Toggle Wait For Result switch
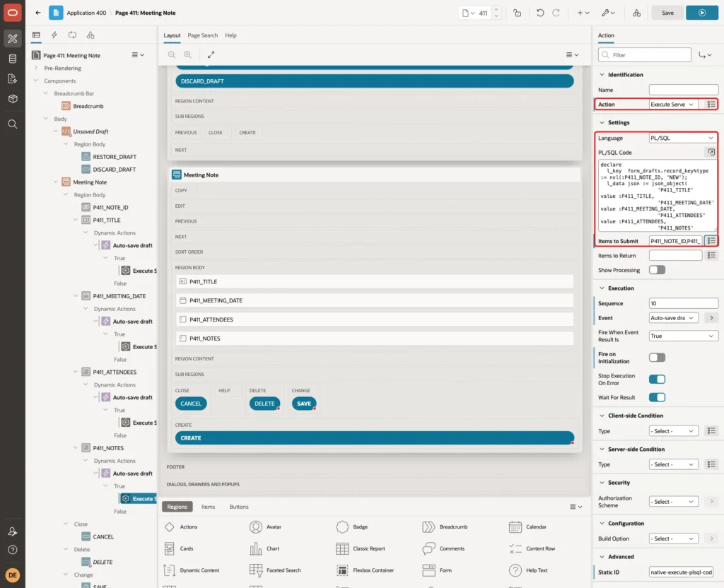 point(657,397)
